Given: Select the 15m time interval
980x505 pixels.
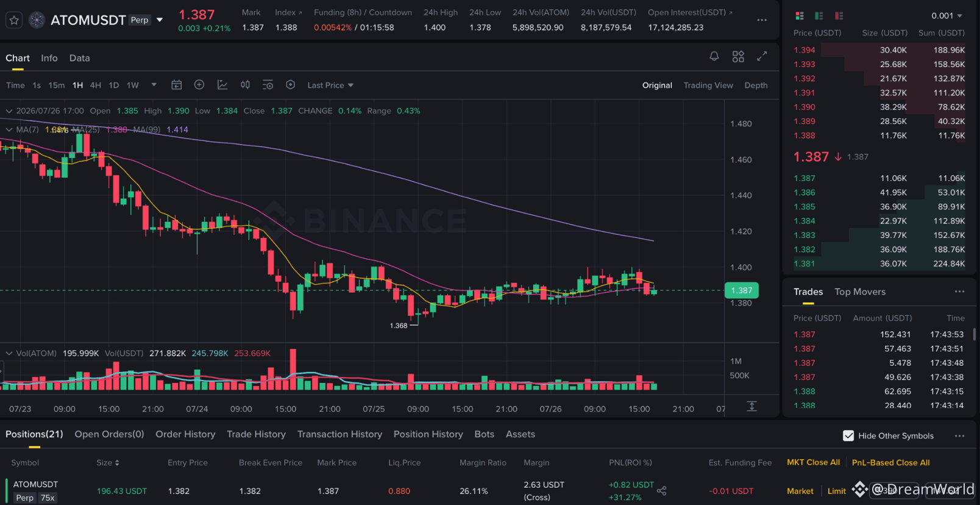Looking at the screenshot, I should (x=57, y=85).
